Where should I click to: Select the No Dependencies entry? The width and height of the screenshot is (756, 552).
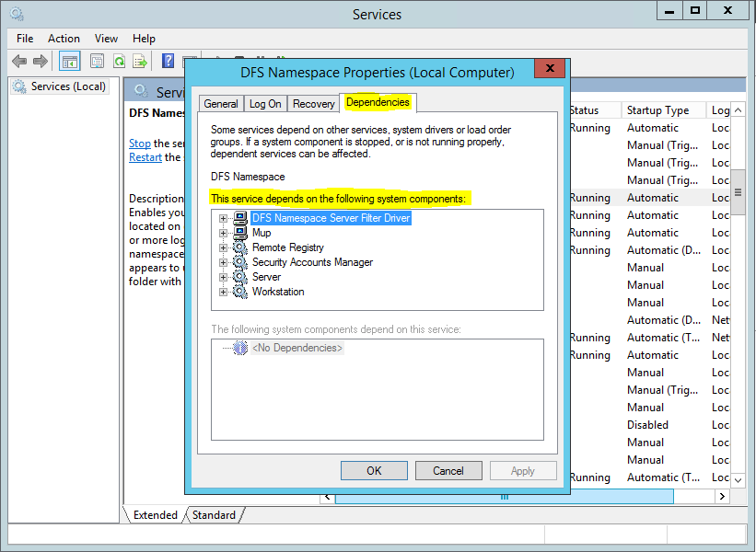tap(297, 348)
